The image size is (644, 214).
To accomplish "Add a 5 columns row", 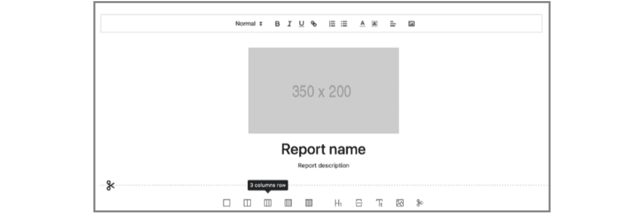I will point(309,203).
